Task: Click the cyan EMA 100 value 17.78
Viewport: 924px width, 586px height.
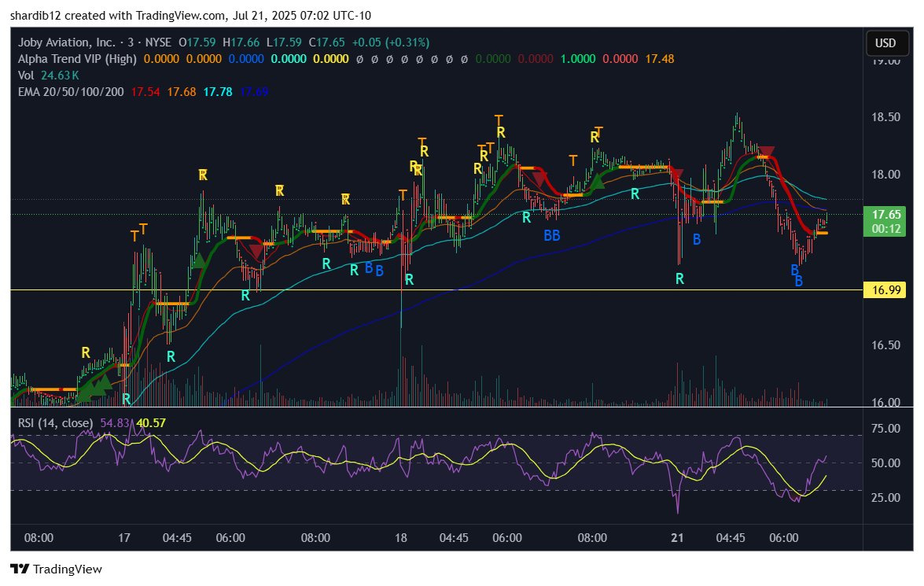Action: 218,92
